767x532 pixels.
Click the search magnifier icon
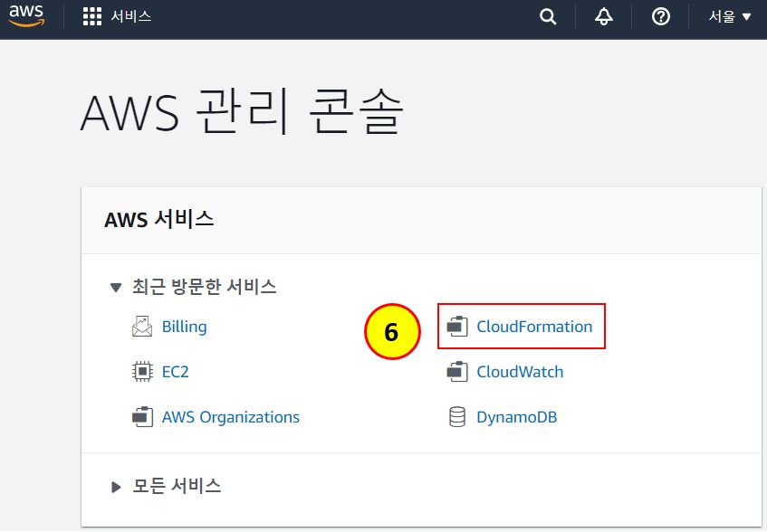(x=548, y=16)
